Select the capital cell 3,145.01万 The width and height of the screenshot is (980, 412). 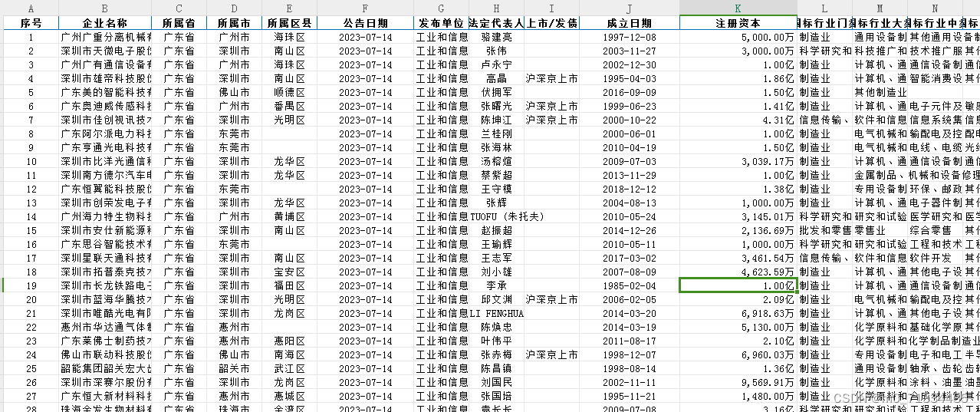738,216
